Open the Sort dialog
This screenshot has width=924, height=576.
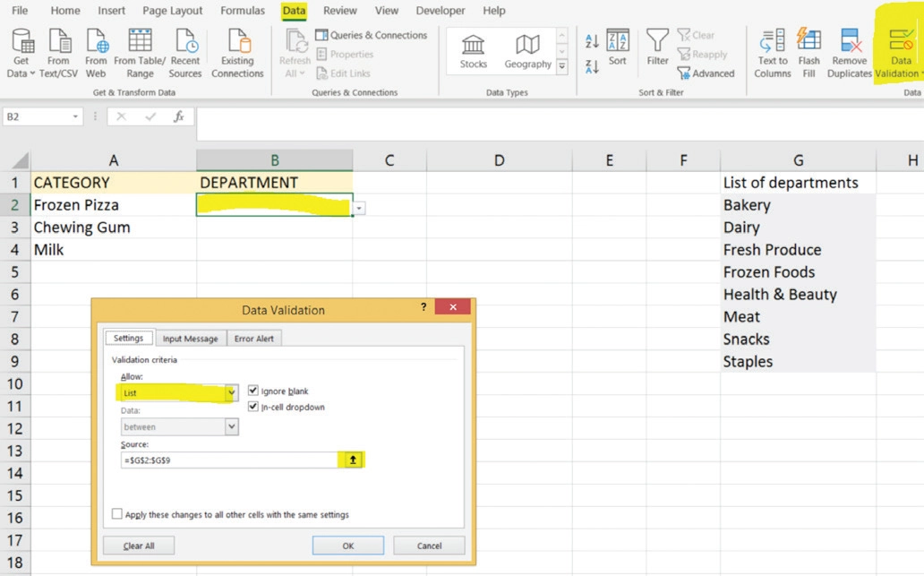click(x=618, y=47)
